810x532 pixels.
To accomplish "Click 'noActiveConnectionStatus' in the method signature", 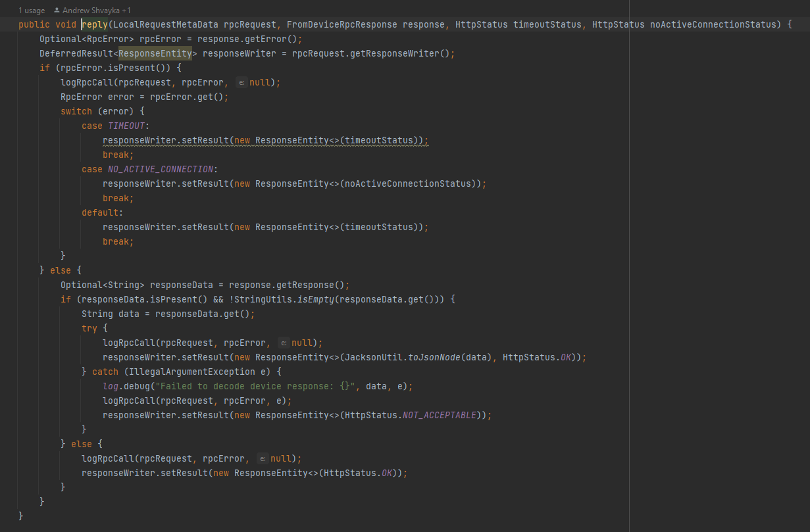I will click(x=713, y=24).
